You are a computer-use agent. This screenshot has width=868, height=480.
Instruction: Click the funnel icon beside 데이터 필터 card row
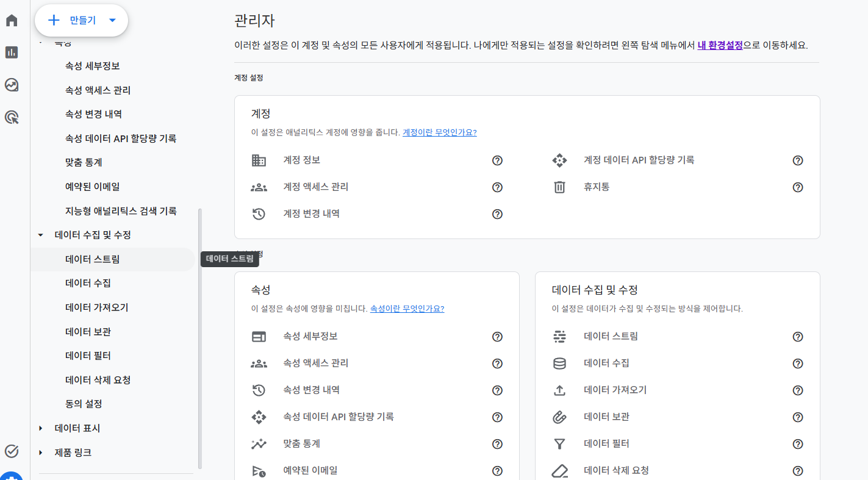click(559, 444)
